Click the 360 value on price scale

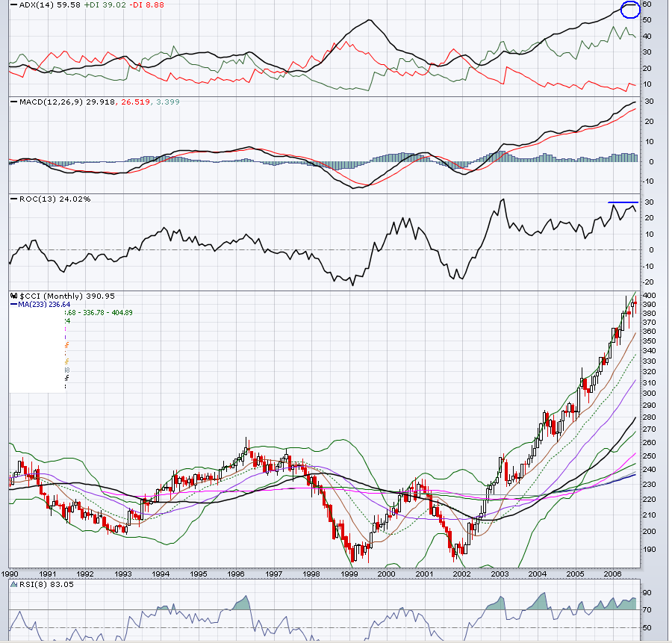click(649, 332)
